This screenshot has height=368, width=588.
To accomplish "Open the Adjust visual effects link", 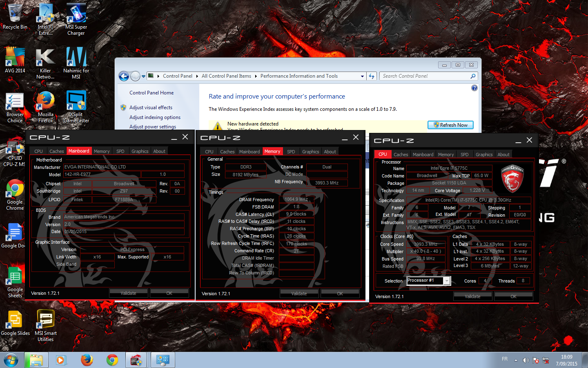I will 151,108.
